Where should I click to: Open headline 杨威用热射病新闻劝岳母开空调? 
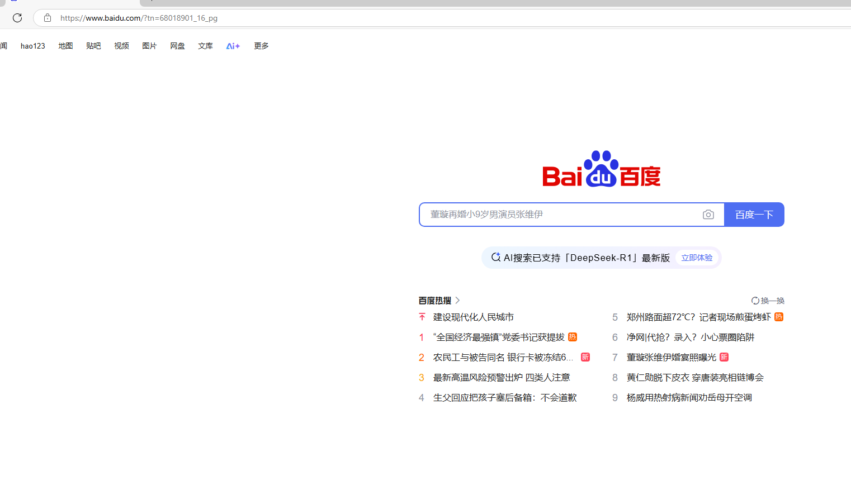[x=689, y=397]
